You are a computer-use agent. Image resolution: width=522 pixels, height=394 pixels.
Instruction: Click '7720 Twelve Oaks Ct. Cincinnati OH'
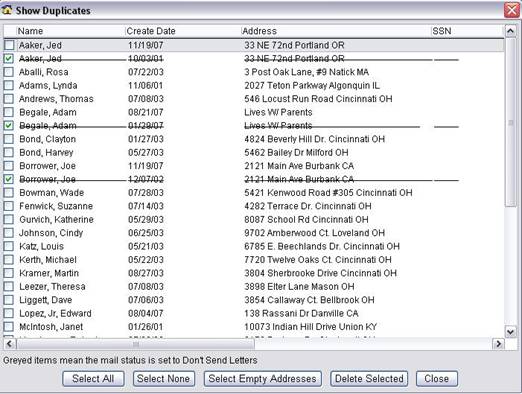click(318, 260)
